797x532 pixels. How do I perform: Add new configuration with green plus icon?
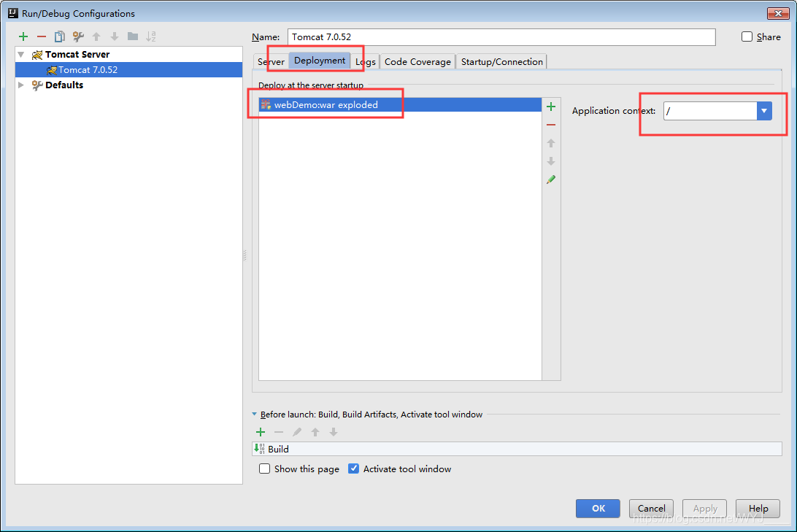23,36
